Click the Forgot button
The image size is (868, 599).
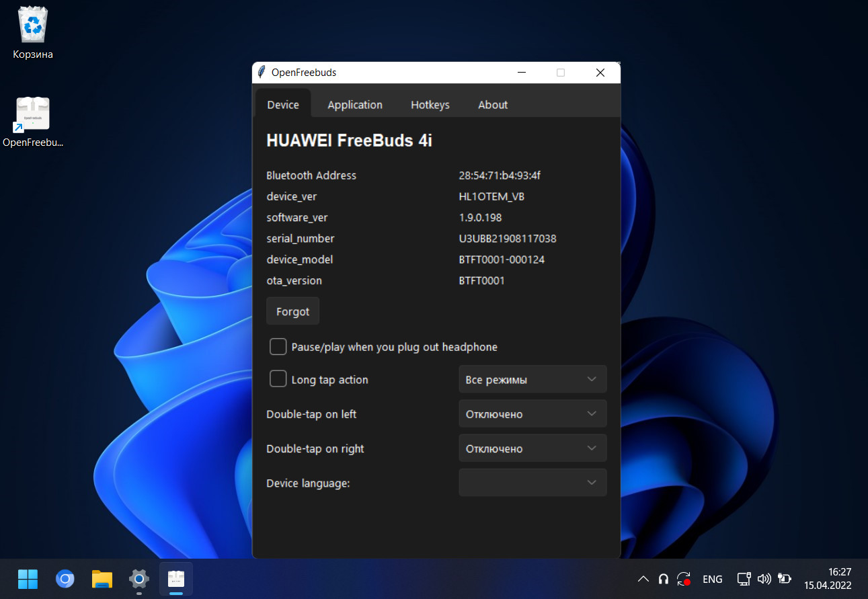292,311
